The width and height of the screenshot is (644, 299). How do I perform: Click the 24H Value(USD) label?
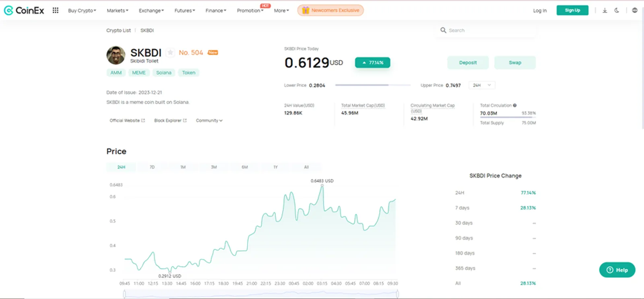point(299,105)
